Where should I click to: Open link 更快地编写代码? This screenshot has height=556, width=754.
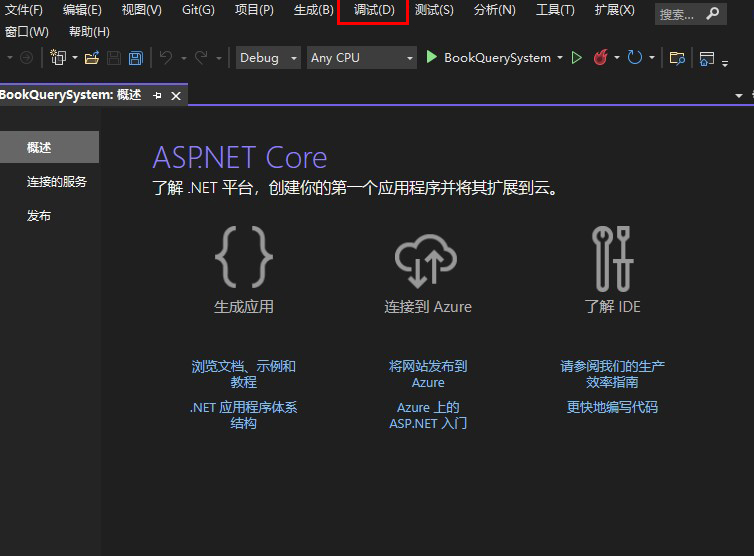[x=612, y=407]
